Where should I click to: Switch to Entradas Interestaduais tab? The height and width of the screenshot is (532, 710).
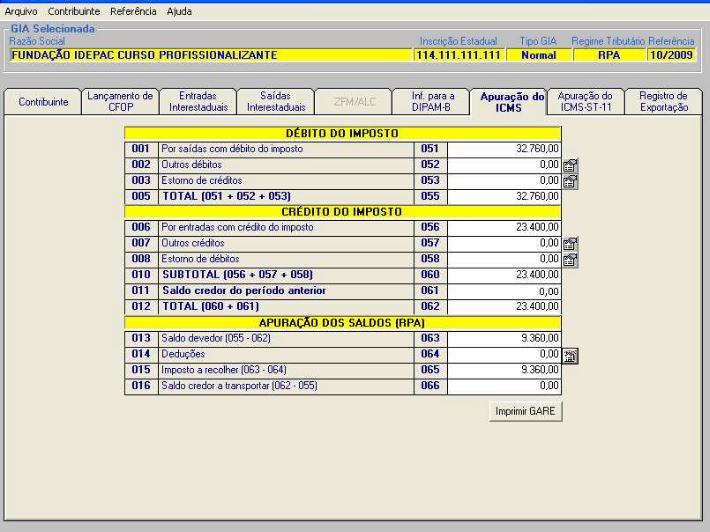tap(198, 102)
